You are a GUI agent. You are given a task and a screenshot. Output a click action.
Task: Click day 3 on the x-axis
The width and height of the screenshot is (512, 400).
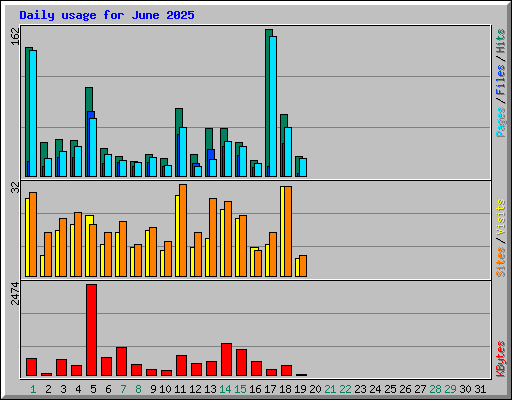pyautogui.click(x=63, y=389)
